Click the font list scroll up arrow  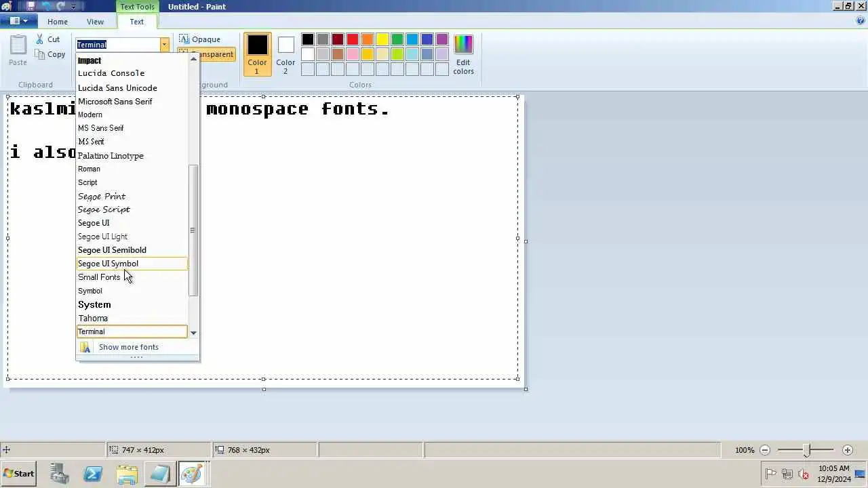[x=193, y=59]
